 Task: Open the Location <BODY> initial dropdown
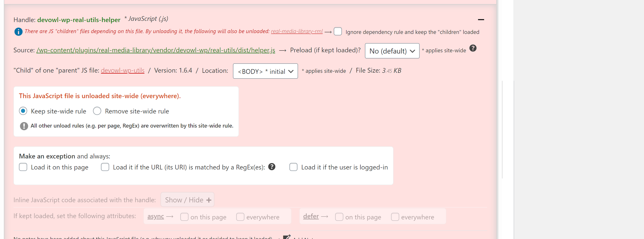[x=265, y=71]
